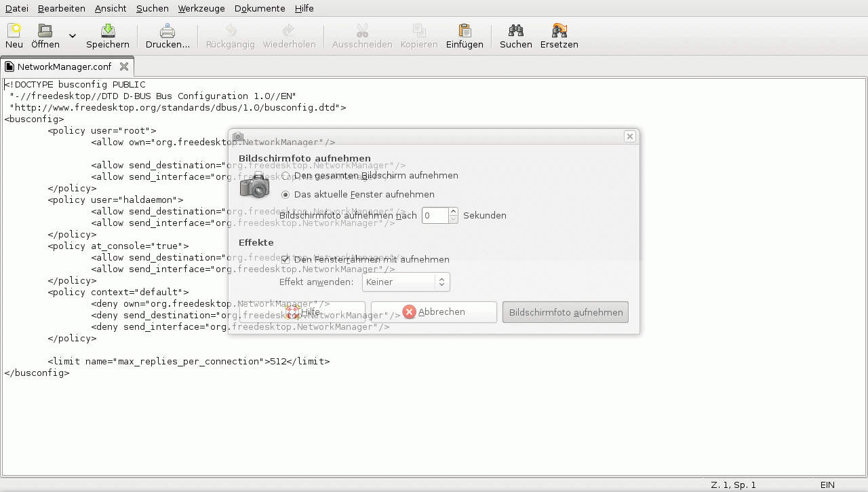Click the Öffnen folder icon
Image resolution: width=868 pixels, height=492 pixels.
tap(45, 31)
